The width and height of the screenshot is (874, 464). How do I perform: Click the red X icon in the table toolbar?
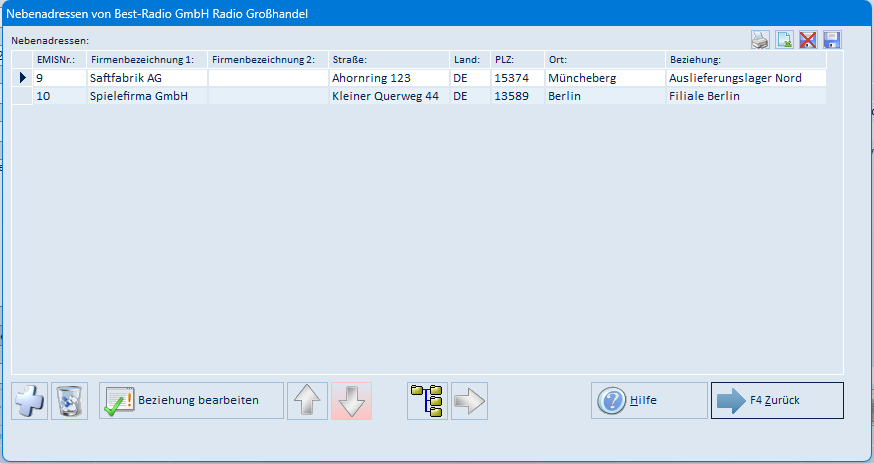pos(808,40)
